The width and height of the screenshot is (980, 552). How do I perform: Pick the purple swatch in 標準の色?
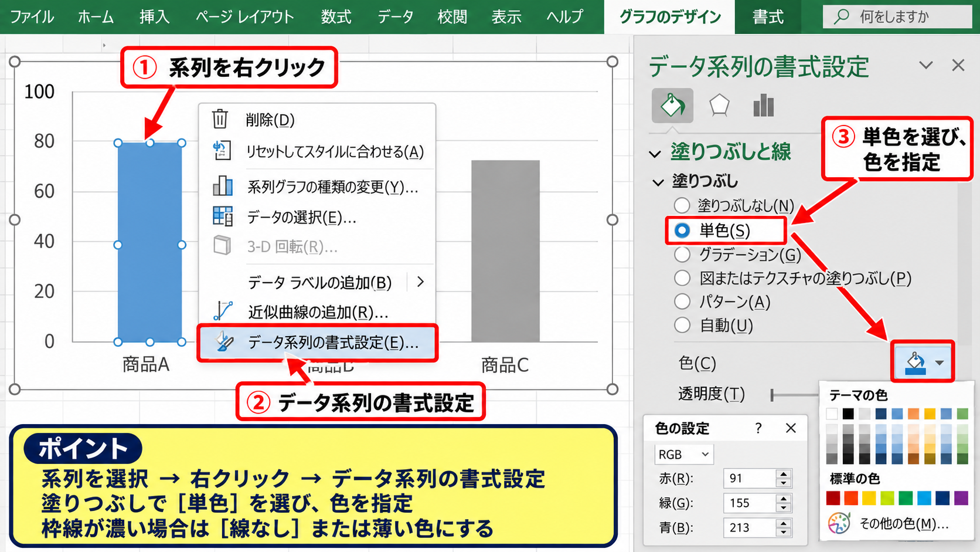click(961, 498)
